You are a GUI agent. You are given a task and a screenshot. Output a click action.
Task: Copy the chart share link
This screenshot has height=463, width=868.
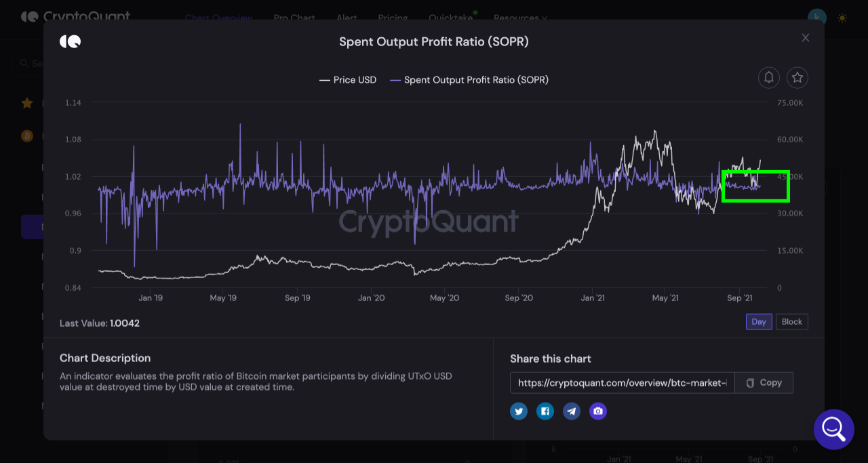tap(764, 382)
